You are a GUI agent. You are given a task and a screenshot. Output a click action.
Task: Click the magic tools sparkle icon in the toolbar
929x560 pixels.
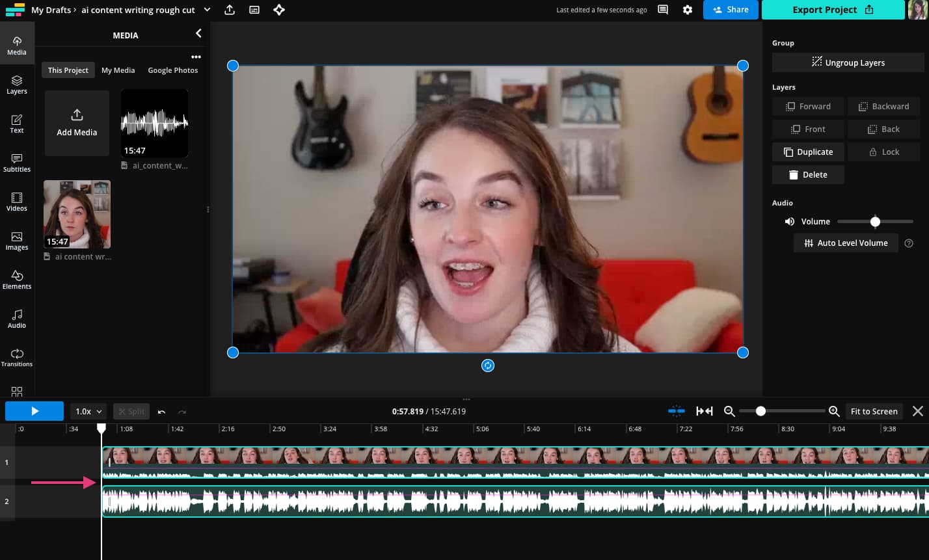279,10
